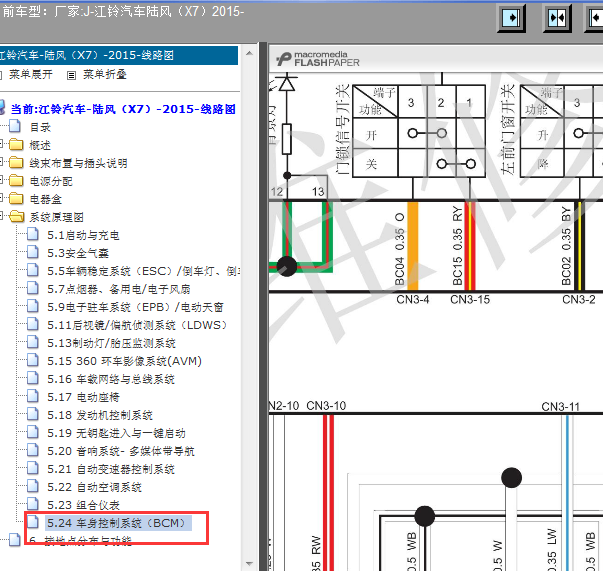Open 5.13制动灯/胎压监测系统 diagram
603x571 pixels.
112,343
